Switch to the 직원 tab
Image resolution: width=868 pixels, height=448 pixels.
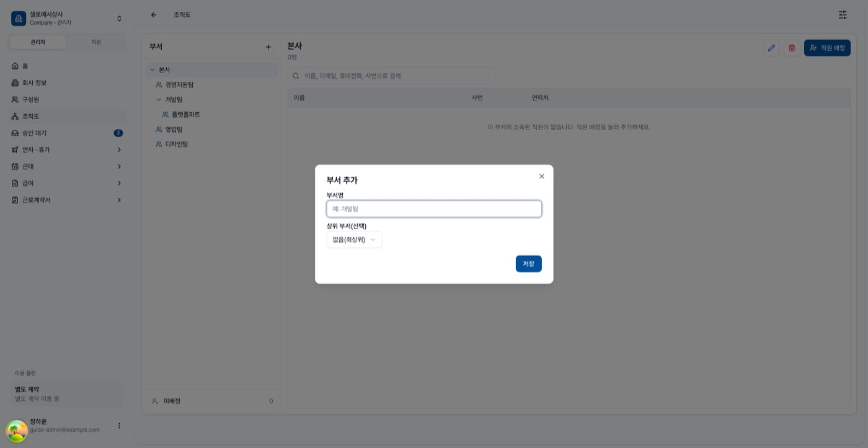[96, 42]
